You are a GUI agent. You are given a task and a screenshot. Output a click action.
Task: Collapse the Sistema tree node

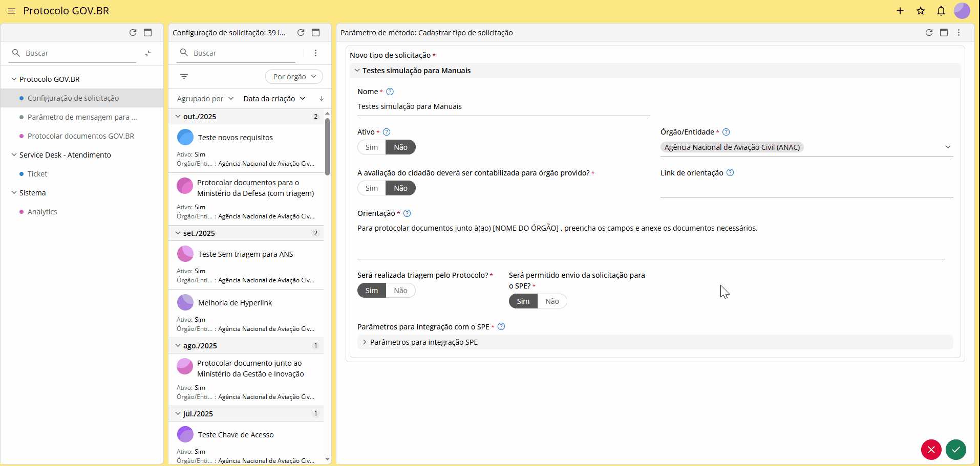coord(14,193)
